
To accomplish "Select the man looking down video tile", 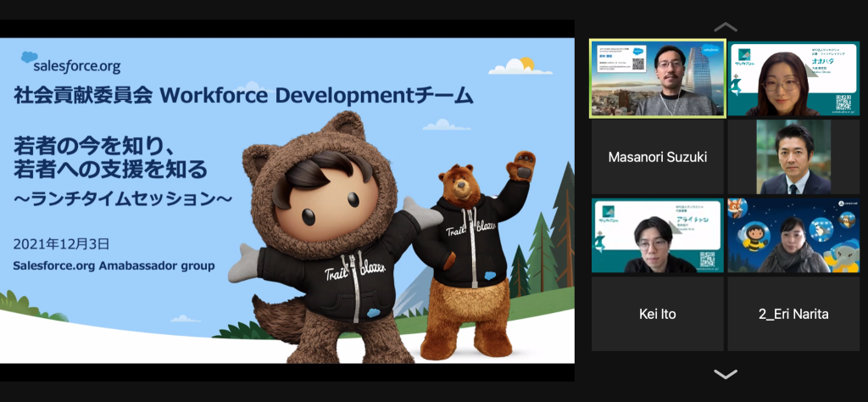I will (658, 235).
